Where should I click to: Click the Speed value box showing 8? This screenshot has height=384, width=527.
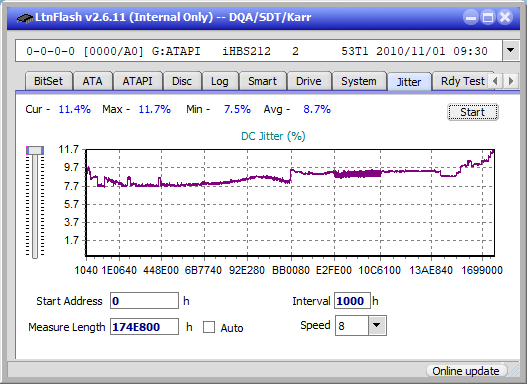tap(352, 325)
